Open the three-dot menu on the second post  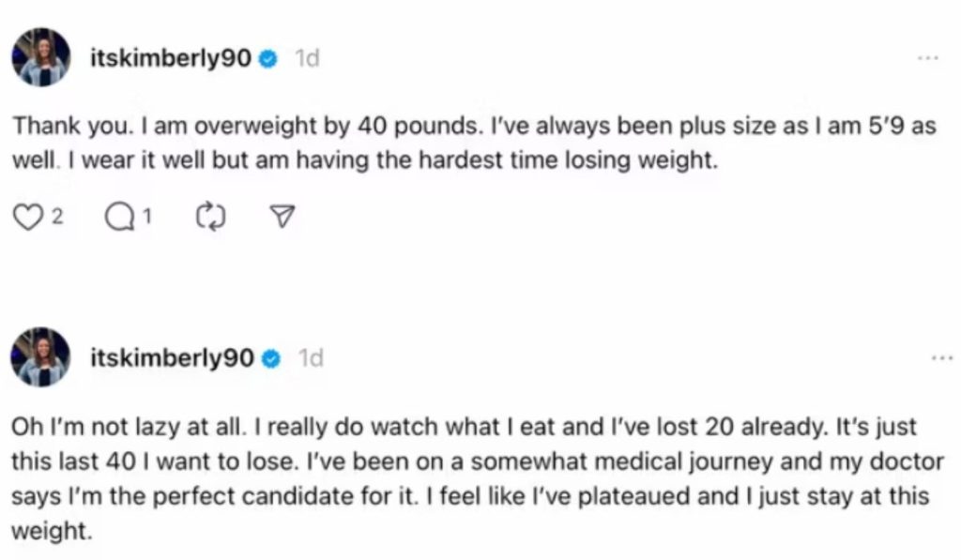[940, 358]
